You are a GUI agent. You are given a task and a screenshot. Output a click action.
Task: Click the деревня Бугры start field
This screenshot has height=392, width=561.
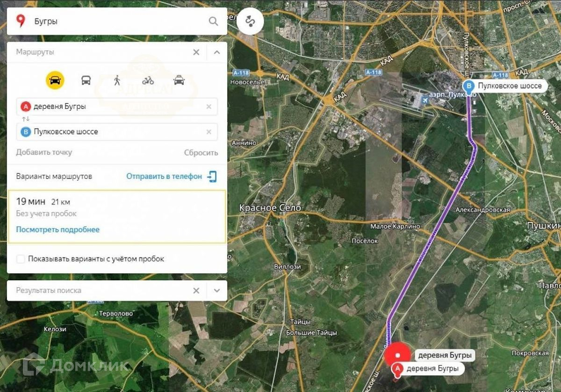(x=117, y=107)
